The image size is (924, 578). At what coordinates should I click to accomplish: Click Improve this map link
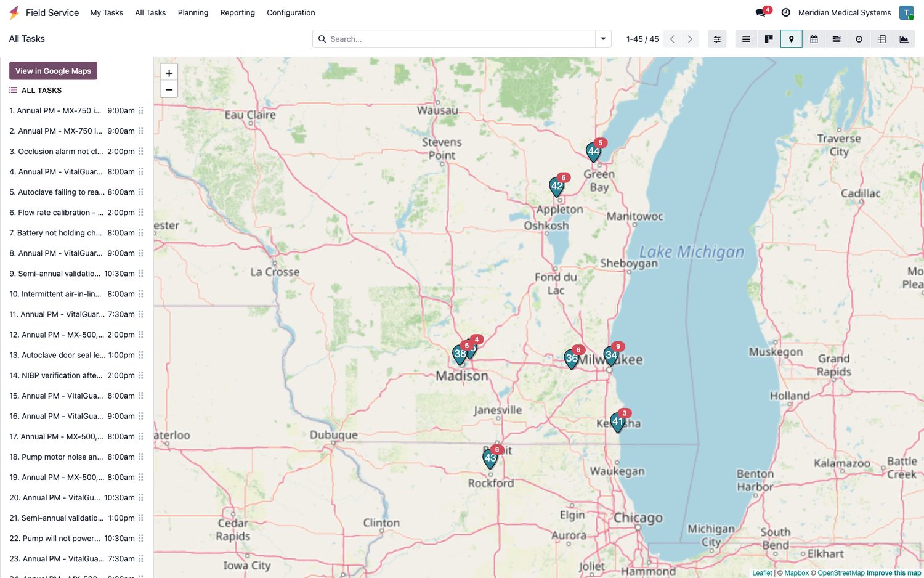894,573
